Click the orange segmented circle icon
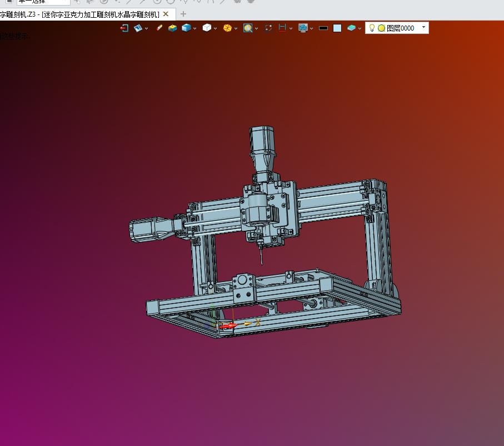 tap(227, 28)
